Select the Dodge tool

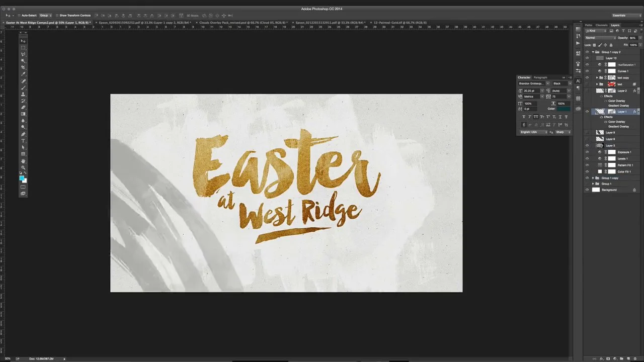[23, 127]
